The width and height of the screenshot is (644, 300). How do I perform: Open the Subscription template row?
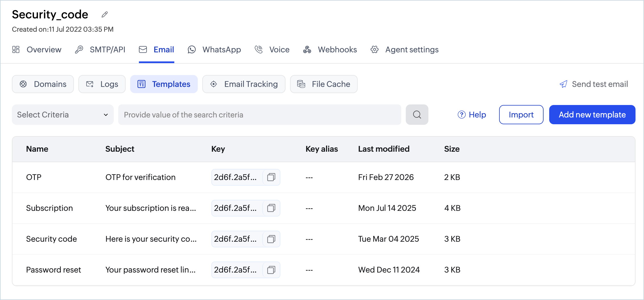(x=324, y=208)
